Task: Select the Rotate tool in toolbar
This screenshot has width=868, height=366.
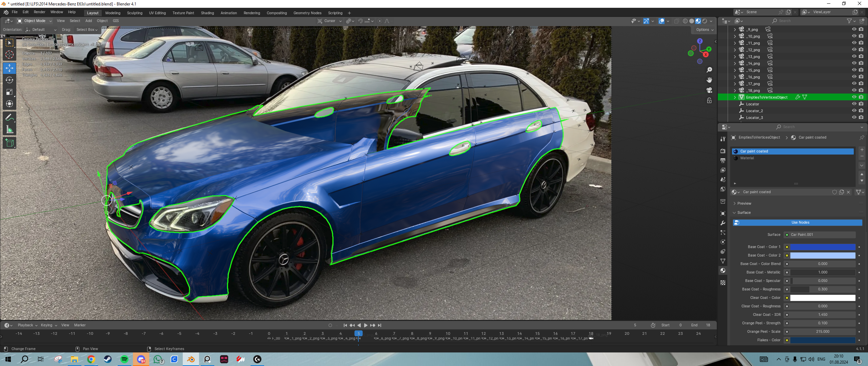Action: click(9, 80)
